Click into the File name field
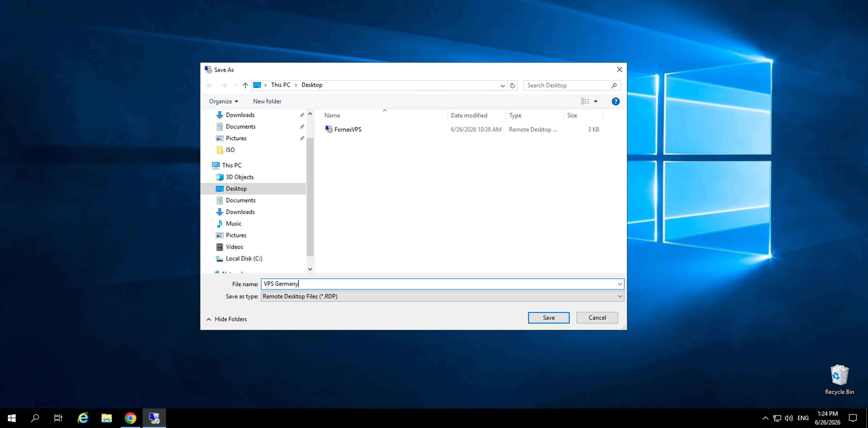This screenshot has width=868, height=428. click(439, 284)
